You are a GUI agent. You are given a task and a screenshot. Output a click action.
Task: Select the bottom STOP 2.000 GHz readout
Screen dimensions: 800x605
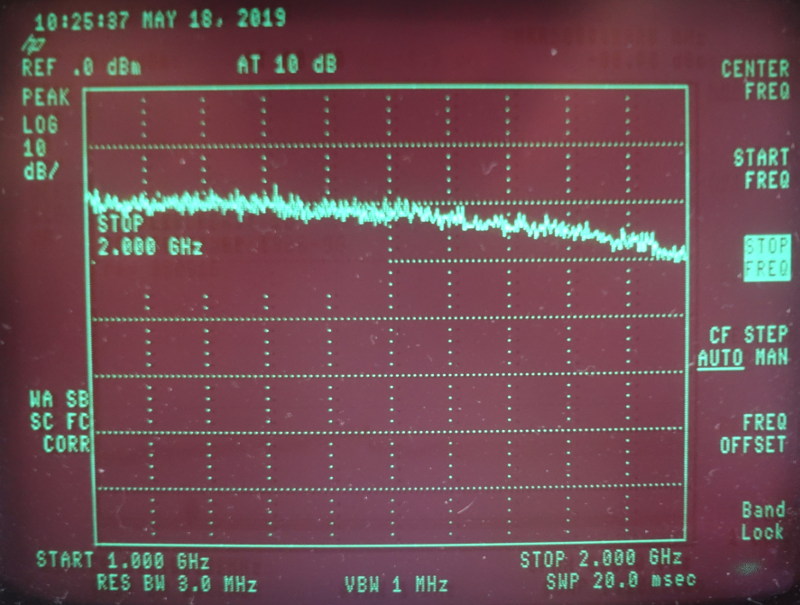(x=600, y=558)
